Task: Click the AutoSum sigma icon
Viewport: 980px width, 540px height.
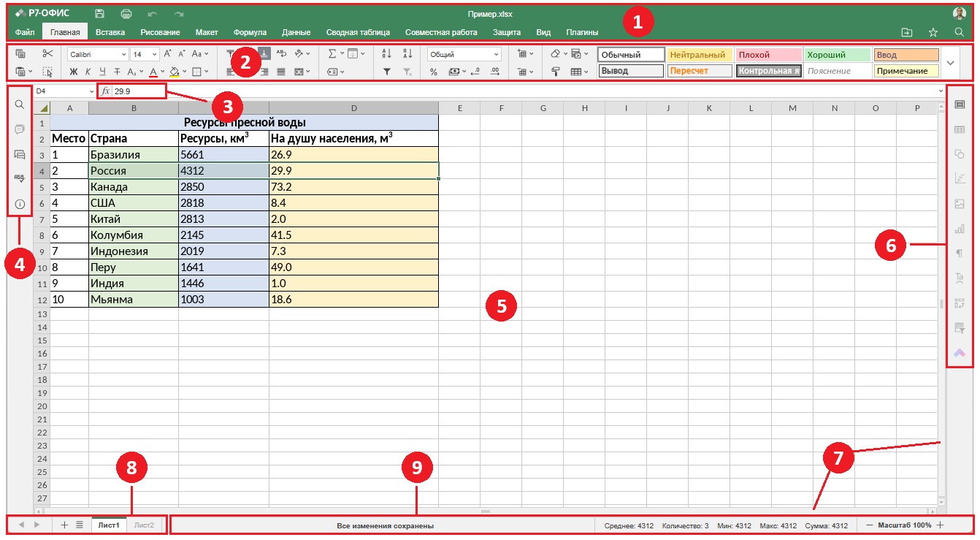Action: tap(332, 53)
